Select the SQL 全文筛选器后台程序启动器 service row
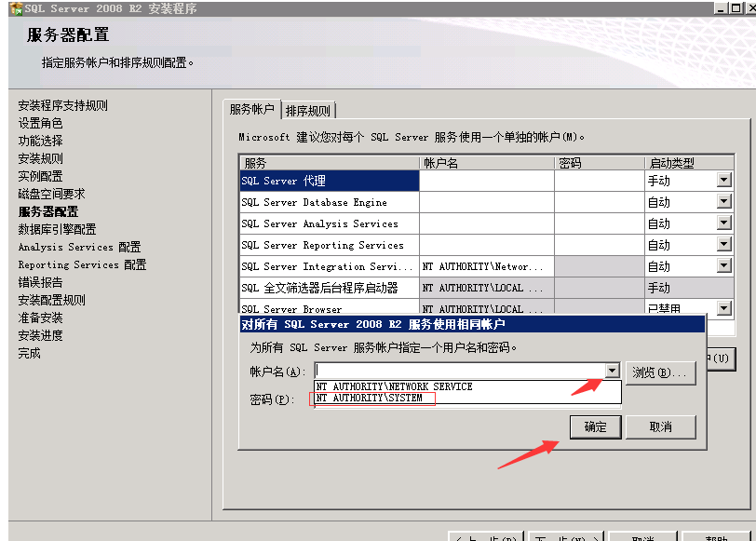 click(330, 288)
